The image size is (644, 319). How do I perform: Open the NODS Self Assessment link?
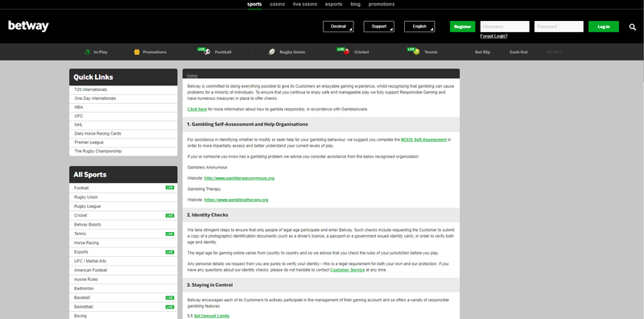point(423,140)
